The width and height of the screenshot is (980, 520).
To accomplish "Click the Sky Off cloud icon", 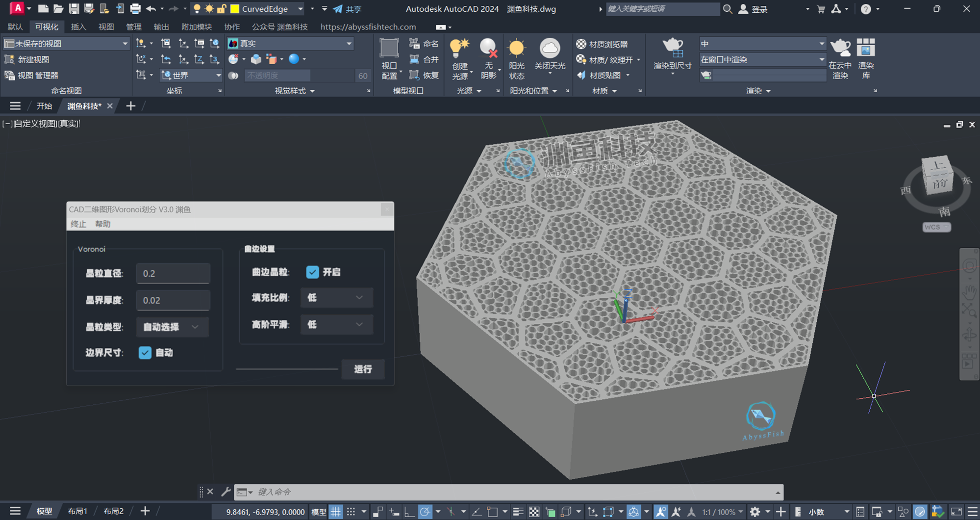I will [550, 49].
